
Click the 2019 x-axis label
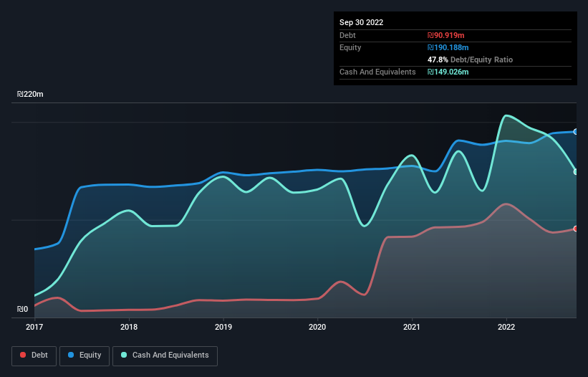[x=223, y=327]
